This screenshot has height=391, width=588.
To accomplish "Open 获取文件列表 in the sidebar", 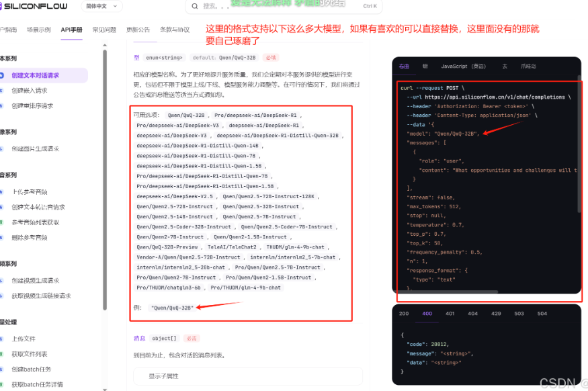I will (30, 354).
